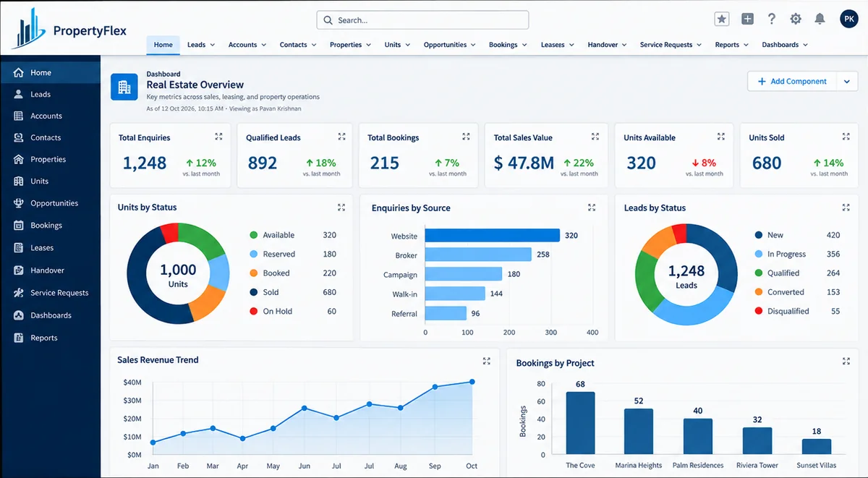Click the Available green legend swatch
The height and width of the screenshot is (478, 868).
tap(253, 235)
